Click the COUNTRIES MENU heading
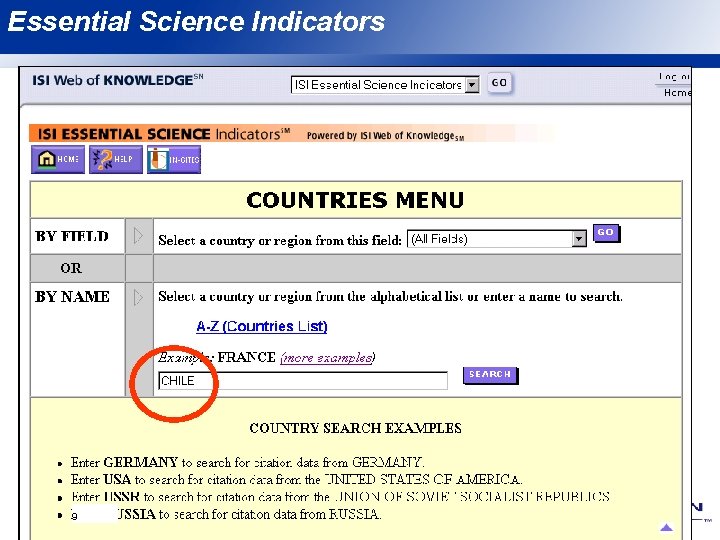Image resolution: width=720 pixels, height=540 pixels. tap(355, 200)
